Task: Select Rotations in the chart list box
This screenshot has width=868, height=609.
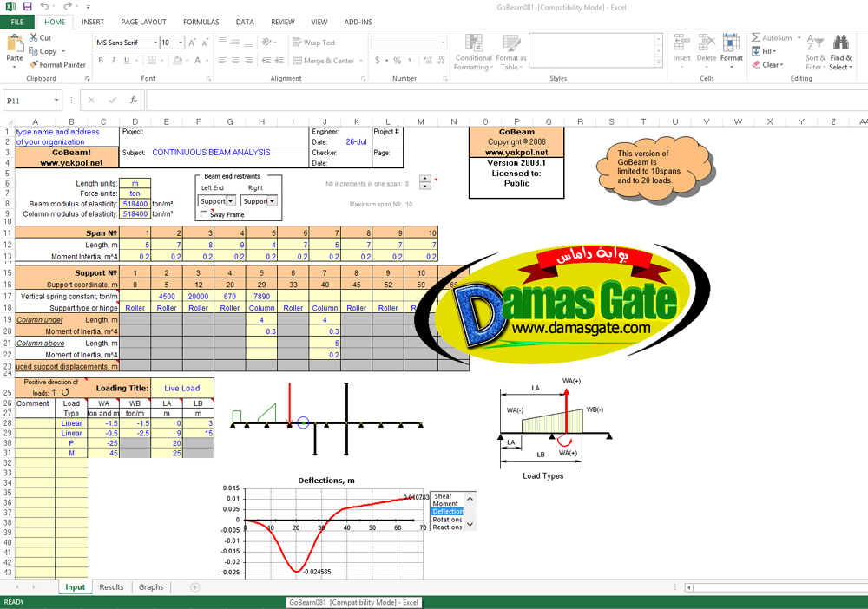Action: tap(447, 520)
